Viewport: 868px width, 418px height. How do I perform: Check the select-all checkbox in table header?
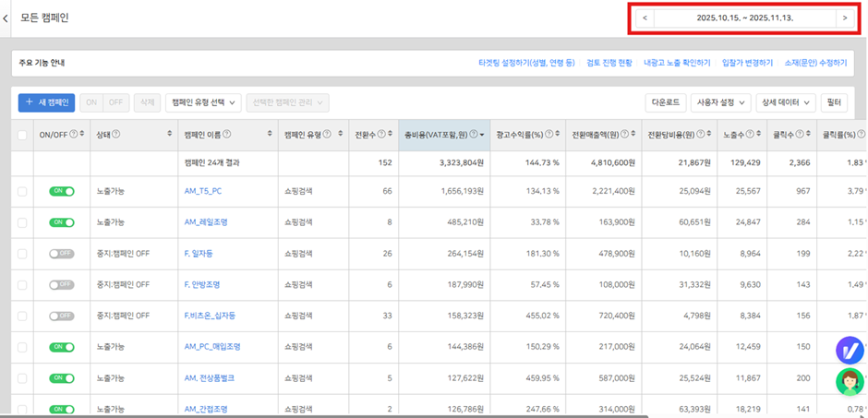pos(22,135)
